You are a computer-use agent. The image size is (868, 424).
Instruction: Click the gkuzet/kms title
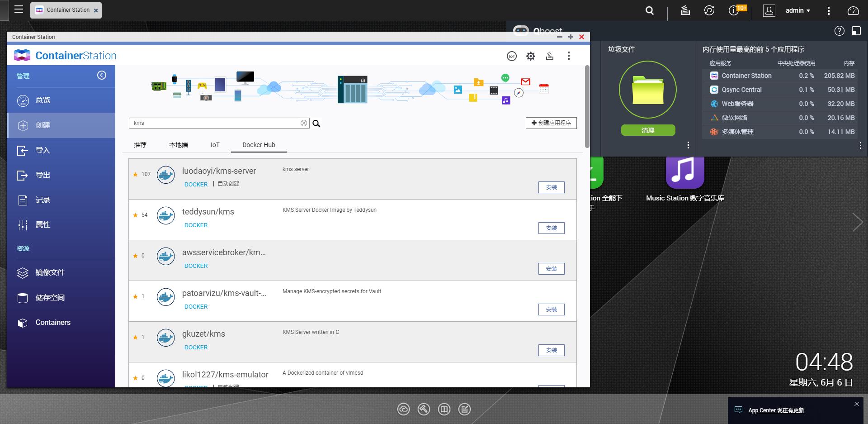click(x=203, y=334)
